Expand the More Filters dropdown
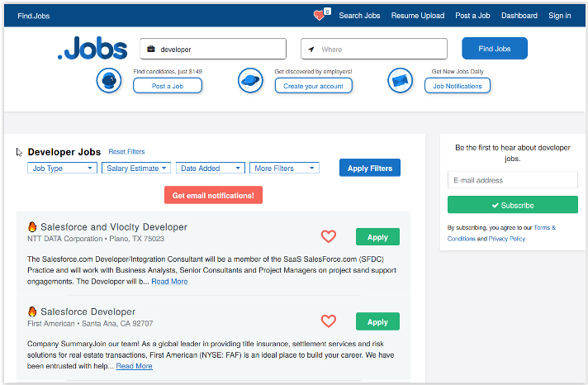Image resolution: width=588 pixels, height=385 pixels. click(284, 168)
